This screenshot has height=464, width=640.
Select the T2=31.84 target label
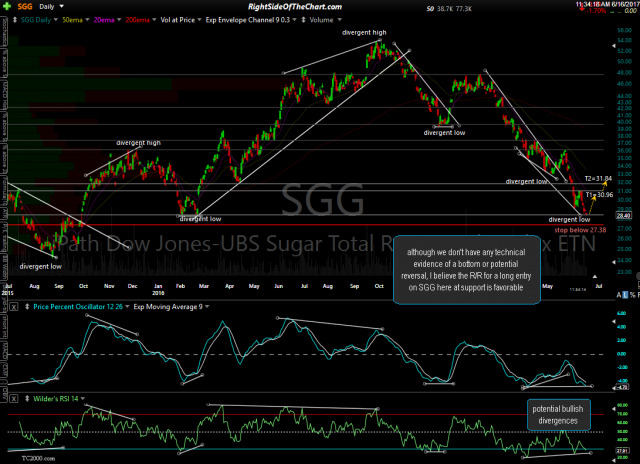point(598,178)
